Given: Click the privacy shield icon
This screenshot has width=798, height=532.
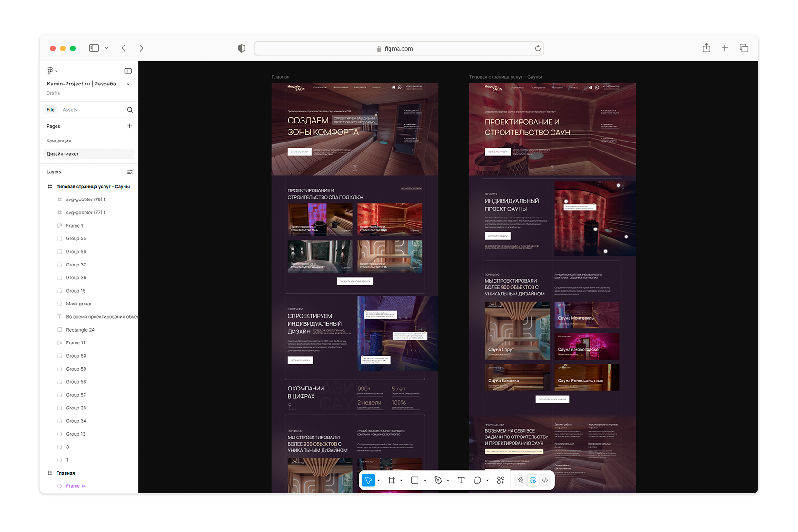Looking at the screenshot, I should (242, 48).
